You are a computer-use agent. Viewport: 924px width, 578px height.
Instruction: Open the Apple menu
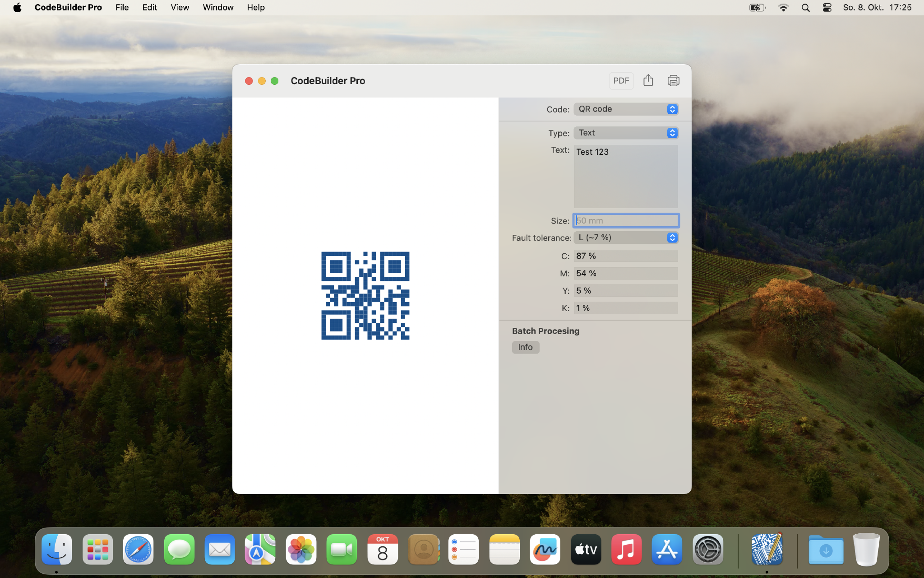[x=17, y=8]
